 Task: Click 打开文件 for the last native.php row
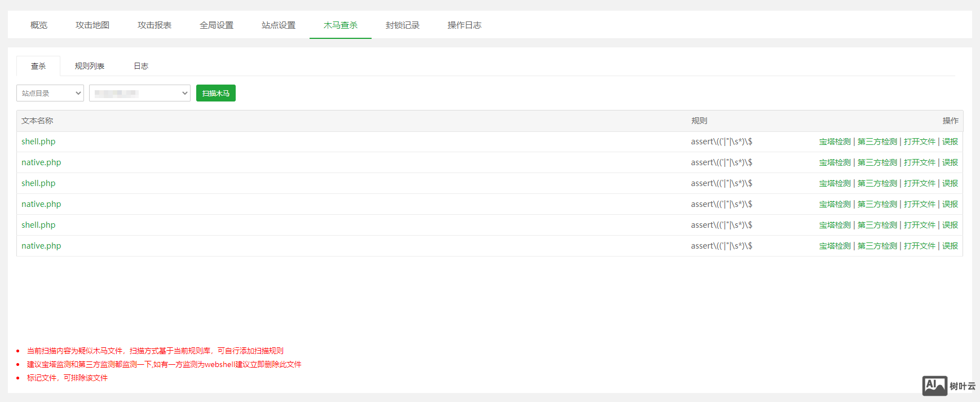(x=919, y=246)
